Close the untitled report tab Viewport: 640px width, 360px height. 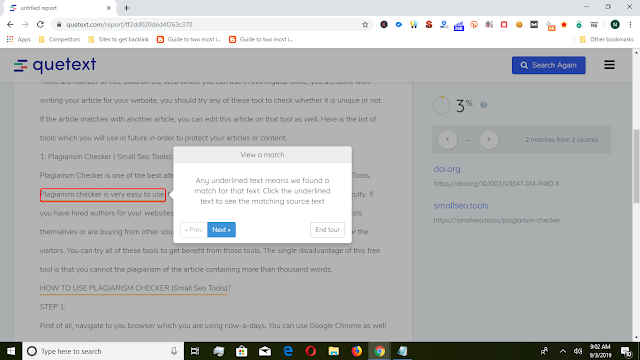click(109, 8)
